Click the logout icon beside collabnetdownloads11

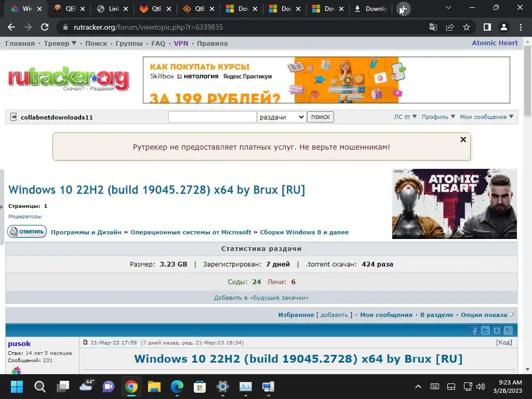[14, 117]
